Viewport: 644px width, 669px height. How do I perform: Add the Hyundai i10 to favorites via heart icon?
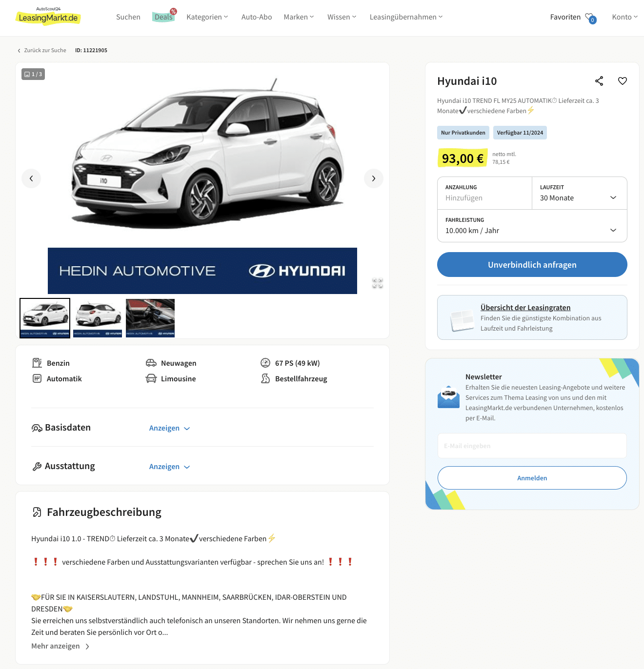623,81
